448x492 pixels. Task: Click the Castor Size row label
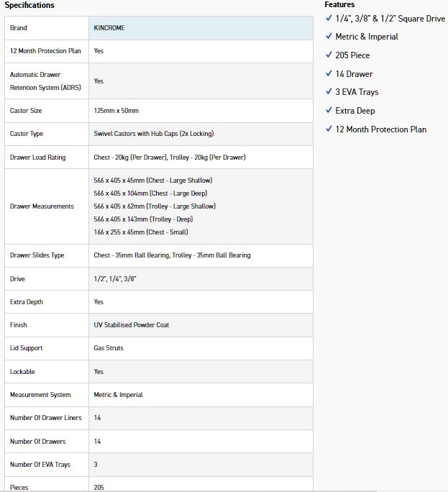pos(26,111)
